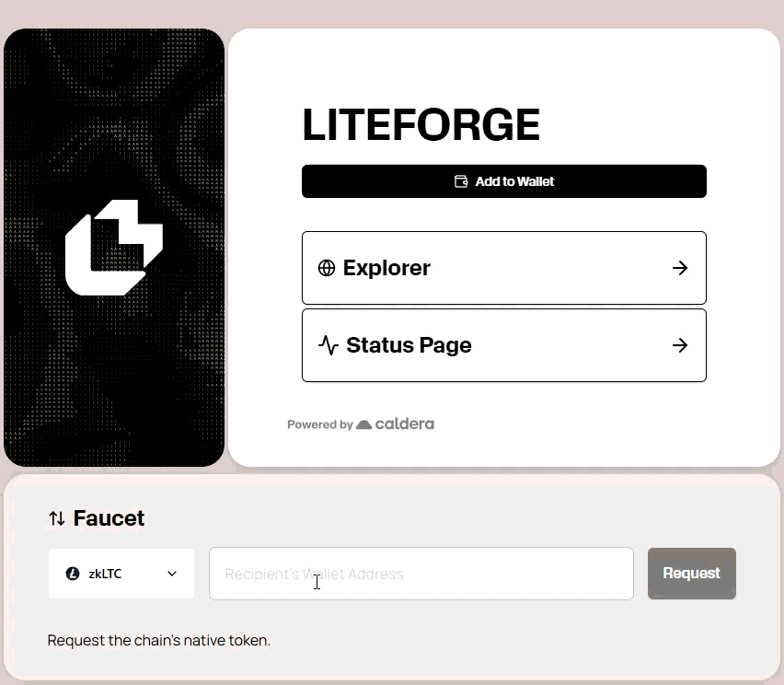The width and height of the screenshot is (784, 685).
Task: Click the wallet icon on Add to Wallet
Action: (x=461, y=181)
